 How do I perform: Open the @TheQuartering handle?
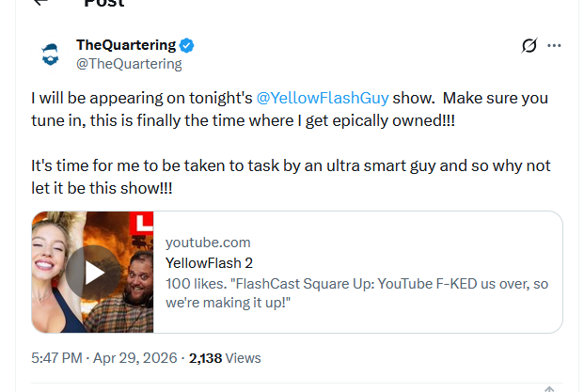click(129, 64)
